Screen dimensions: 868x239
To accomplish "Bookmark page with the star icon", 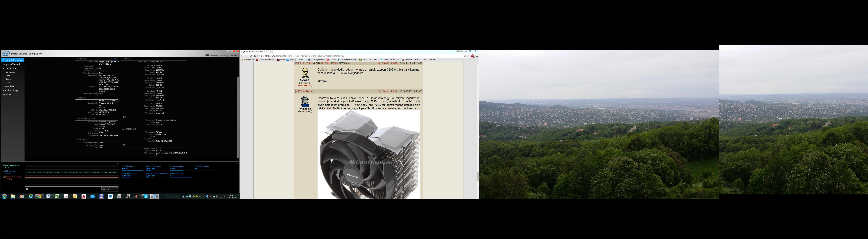I will tap(468, 56).
